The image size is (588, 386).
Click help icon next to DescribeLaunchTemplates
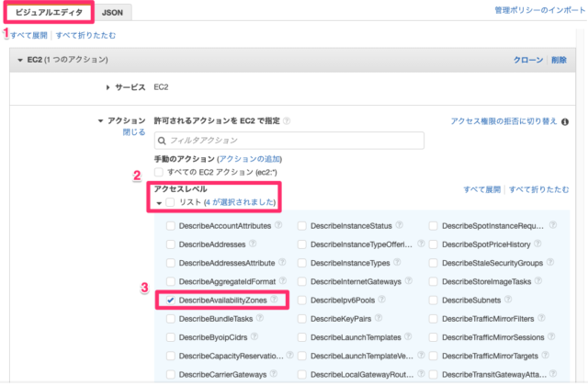pyautogui.click(x=408, y=336)
